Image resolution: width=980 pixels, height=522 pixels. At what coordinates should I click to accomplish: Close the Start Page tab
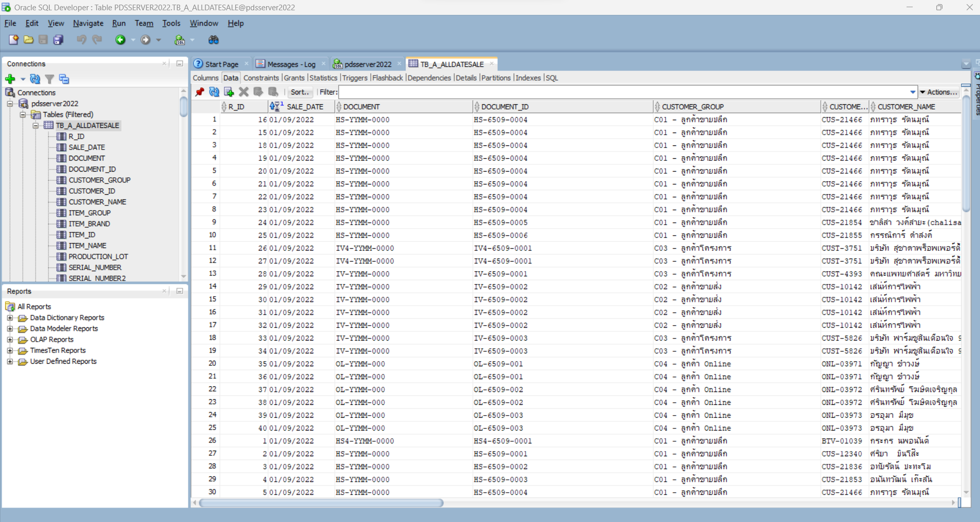pyautogui.click(x=246, y=64)
